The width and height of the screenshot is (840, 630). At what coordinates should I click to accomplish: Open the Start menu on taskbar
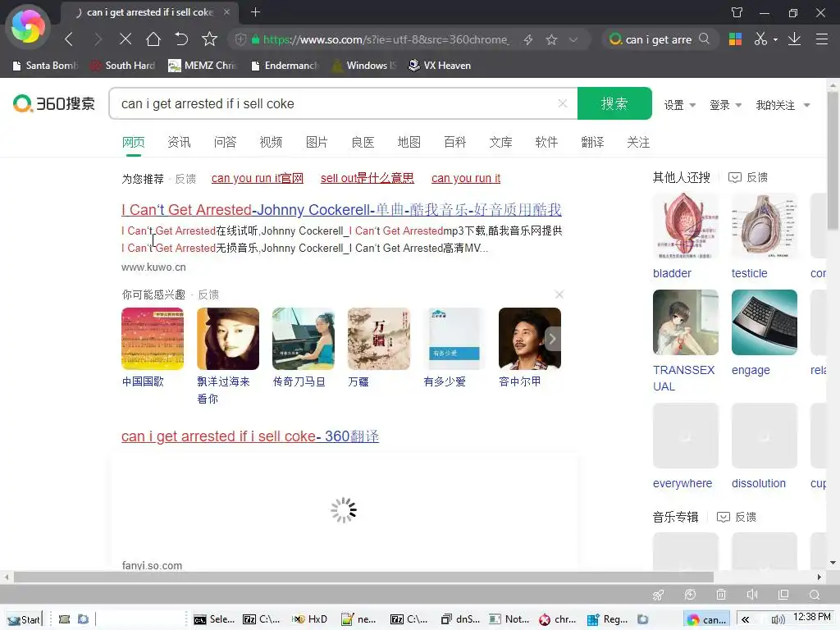(24, 619)
